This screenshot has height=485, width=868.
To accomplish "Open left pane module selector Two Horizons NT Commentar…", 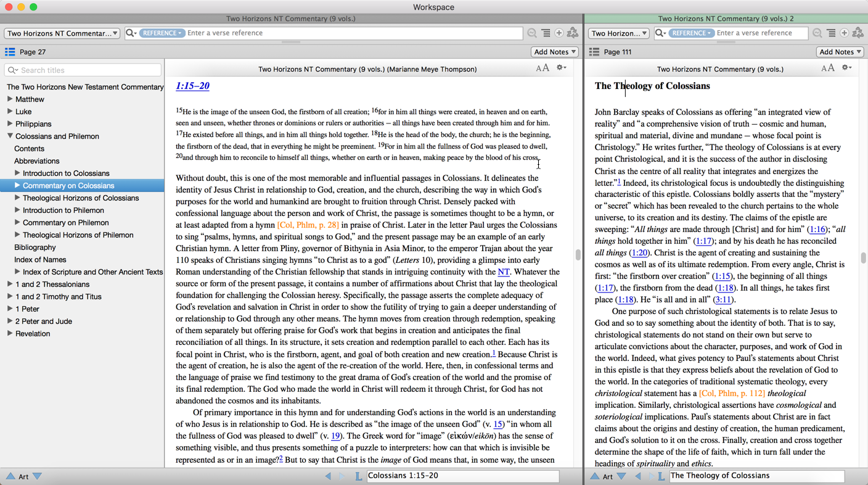I will click(62, 33).
